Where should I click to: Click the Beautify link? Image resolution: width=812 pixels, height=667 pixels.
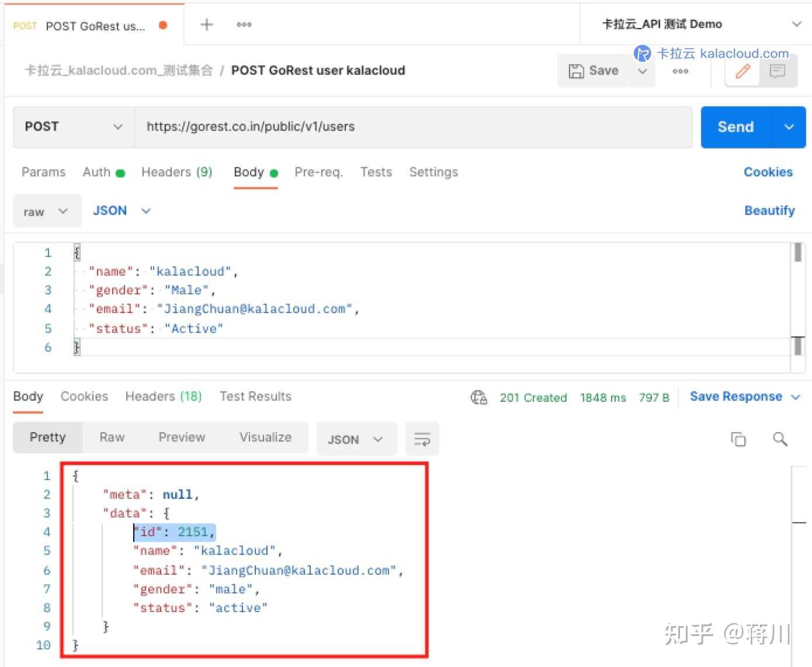(x=770, y=210)
